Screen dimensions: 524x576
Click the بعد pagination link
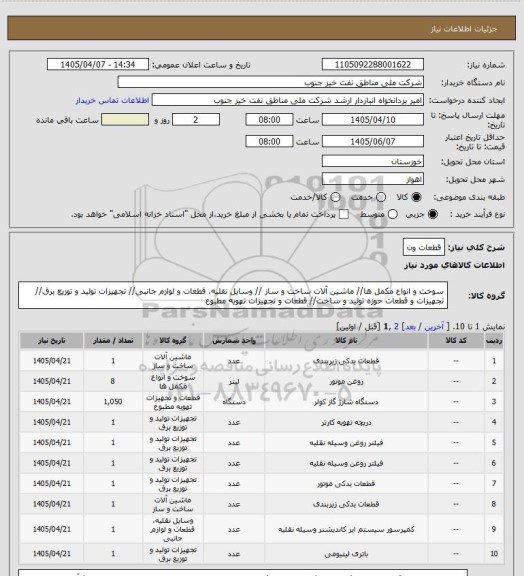coord(410,327)
